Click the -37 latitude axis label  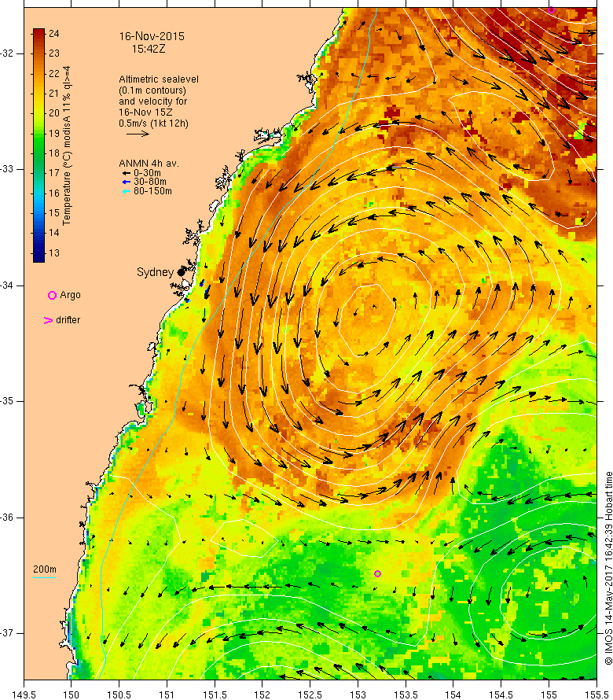pos(7,633)
